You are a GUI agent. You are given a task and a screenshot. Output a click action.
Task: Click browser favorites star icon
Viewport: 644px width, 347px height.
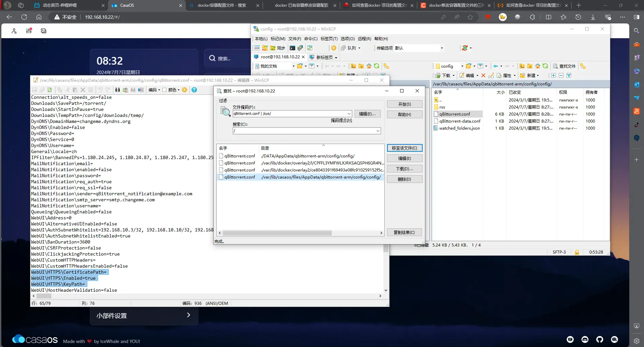(470, 17)
